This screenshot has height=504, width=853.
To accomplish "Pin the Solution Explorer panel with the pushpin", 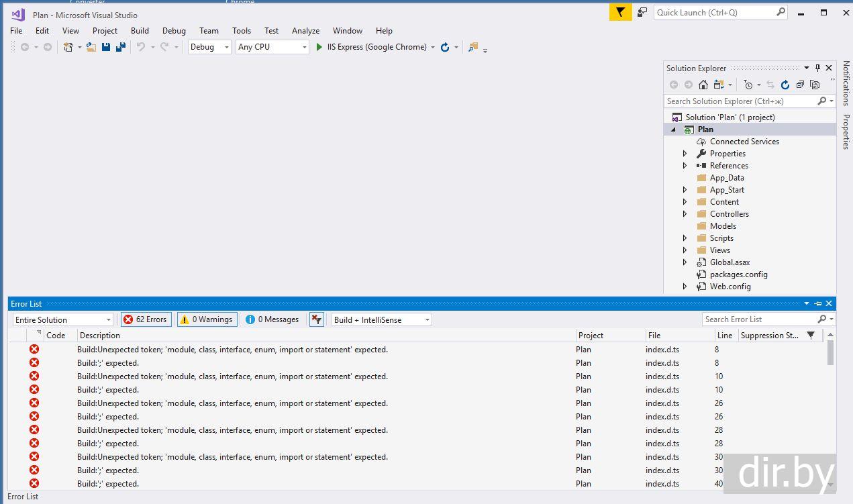I will coord(817,68).
